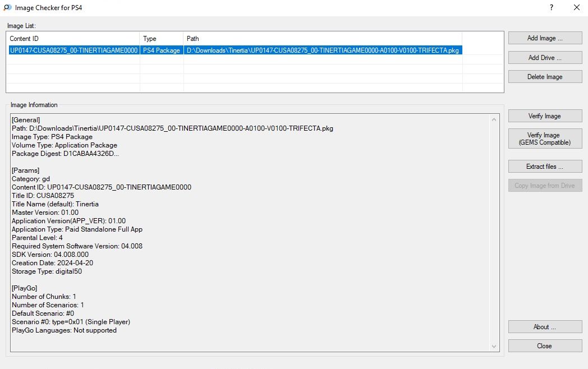Click the Add Drive button
This screenshot has height=369, width=588.
pos(545,58)
